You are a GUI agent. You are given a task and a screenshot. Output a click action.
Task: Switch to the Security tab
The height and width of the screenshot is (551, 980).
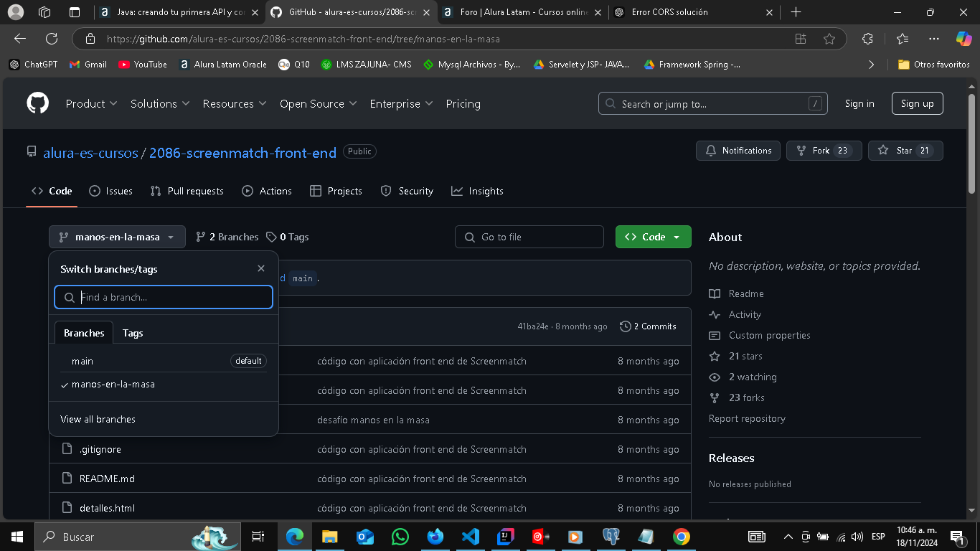pos(407,191)
